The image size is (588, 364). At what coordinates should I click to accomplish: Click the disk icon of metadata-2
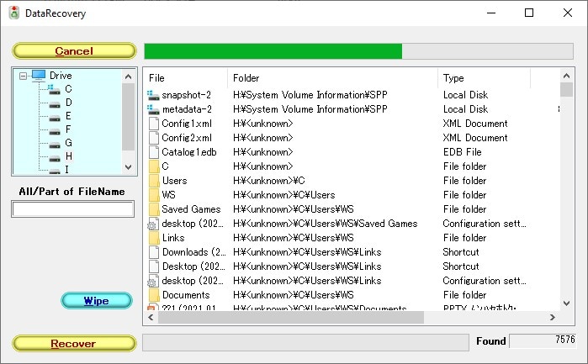click(x=153, y=109)
